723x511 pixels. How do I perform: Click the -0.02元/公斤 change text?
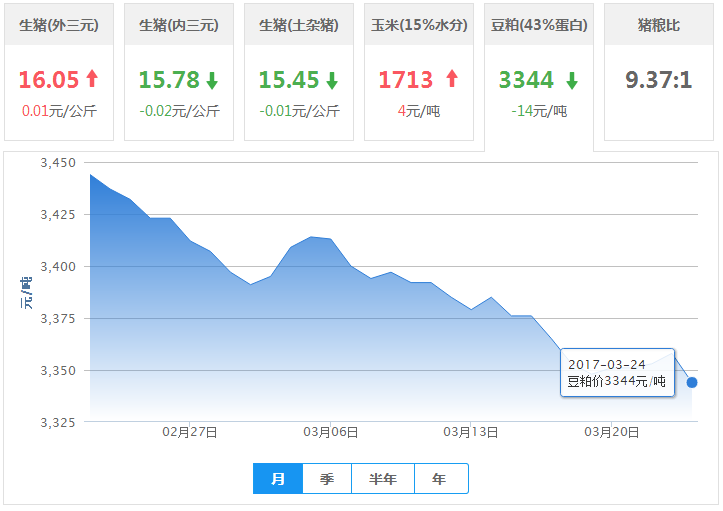179,111
